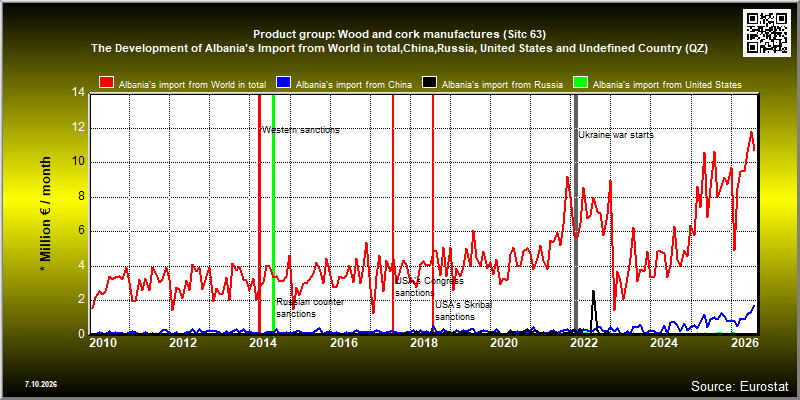The image size is (800, 400).
Task: Click the red World in total legend swatch
Action: pos(107,84)
